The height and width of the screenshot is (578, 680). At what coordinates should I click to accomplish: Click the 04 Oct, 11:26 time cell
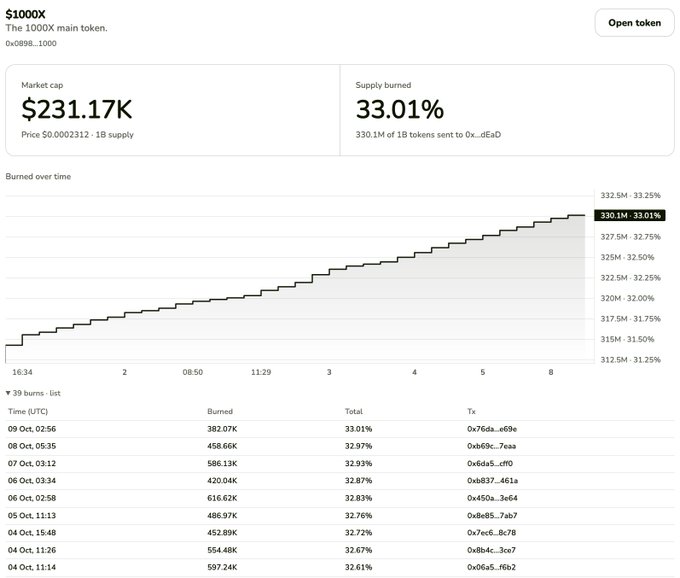point(32,550)
